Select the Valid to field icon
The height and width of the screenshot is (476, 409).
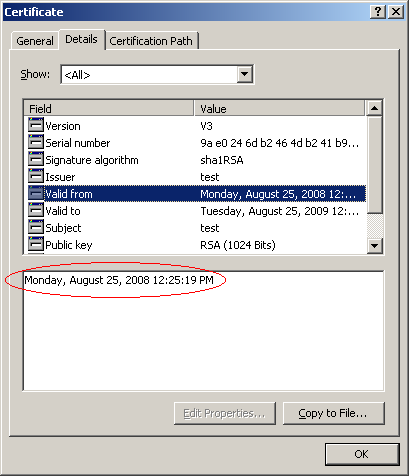point(36,210)
